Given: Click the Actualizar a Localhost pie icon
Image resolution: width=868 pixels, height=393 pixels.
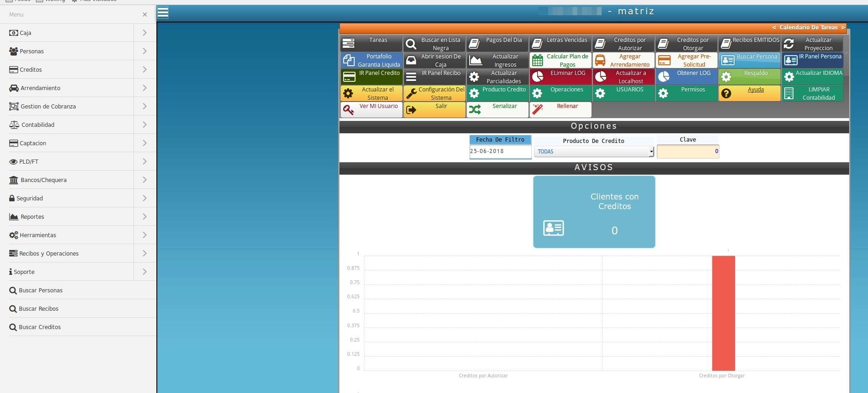Looking at the screenshot, I should (x=600, y=77).
